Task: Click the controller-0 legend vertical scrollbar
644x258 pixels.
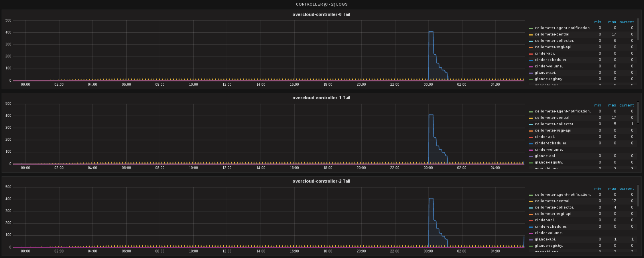Action: [x=638, y=29]
